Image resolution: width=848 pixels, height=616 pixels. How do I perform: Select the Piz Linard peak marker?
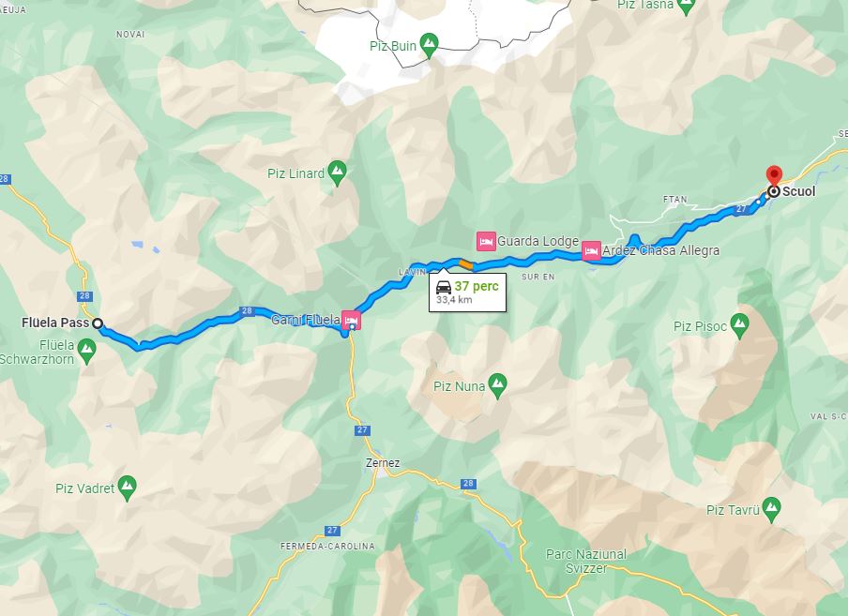(x=337, y=173)
